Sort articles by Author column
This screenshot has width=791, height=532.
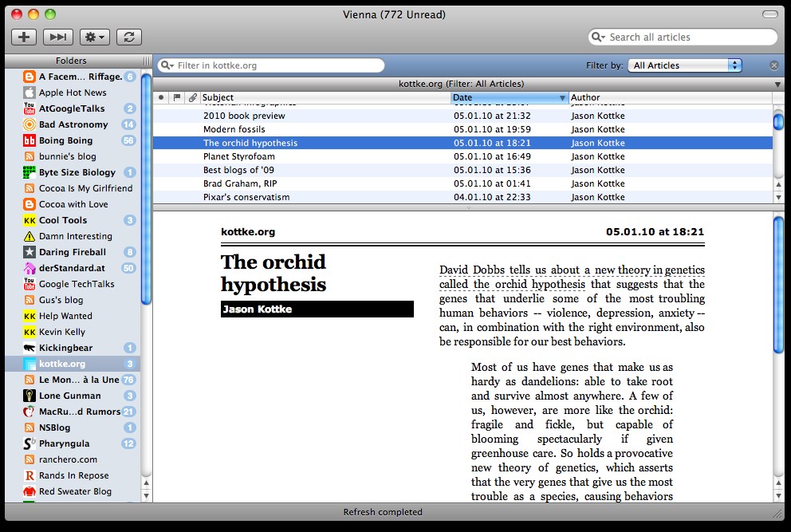pos(671,97)
